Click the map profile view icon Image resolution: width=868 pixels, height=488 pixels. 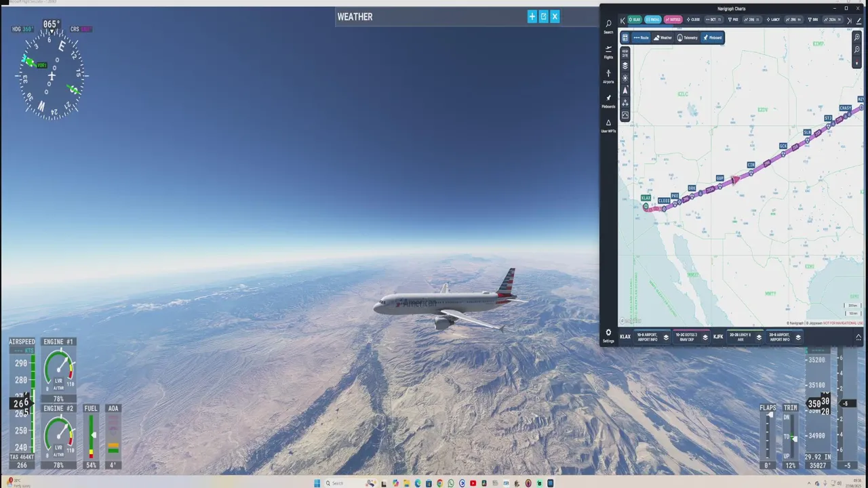click(625, 115)
